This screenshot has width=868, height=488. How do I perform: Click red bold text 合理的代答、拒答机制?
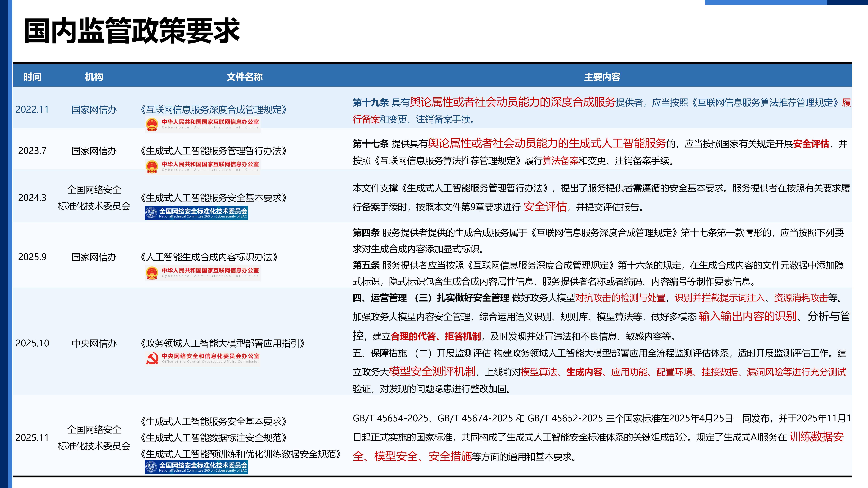[x=436, y=336]
